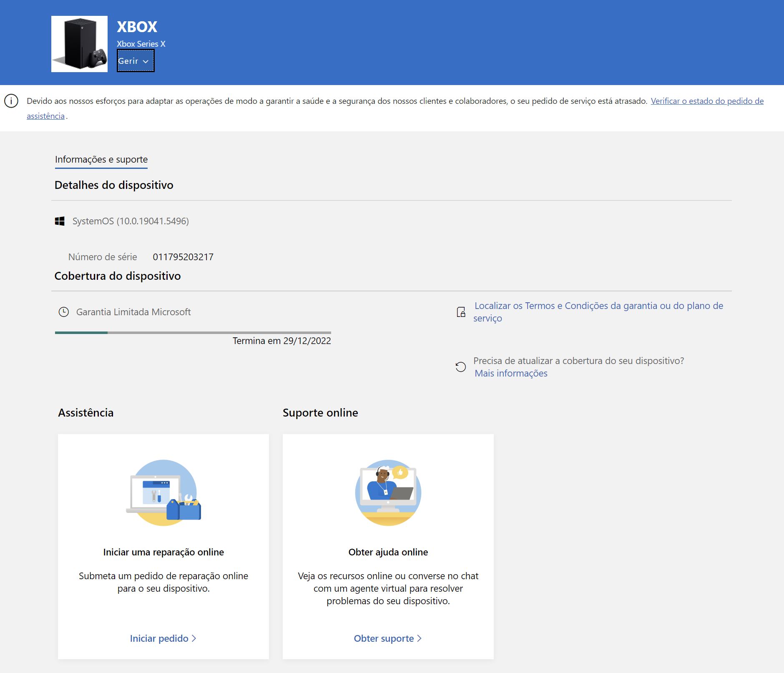Click Iniciar uma reparação online heading
Viewport: 784px width, 673px height.
click(x=163, y=552)
